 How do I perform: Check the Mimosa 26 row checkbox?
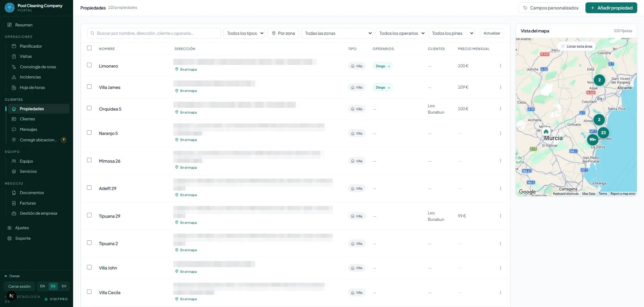click(x=89, y=160)
